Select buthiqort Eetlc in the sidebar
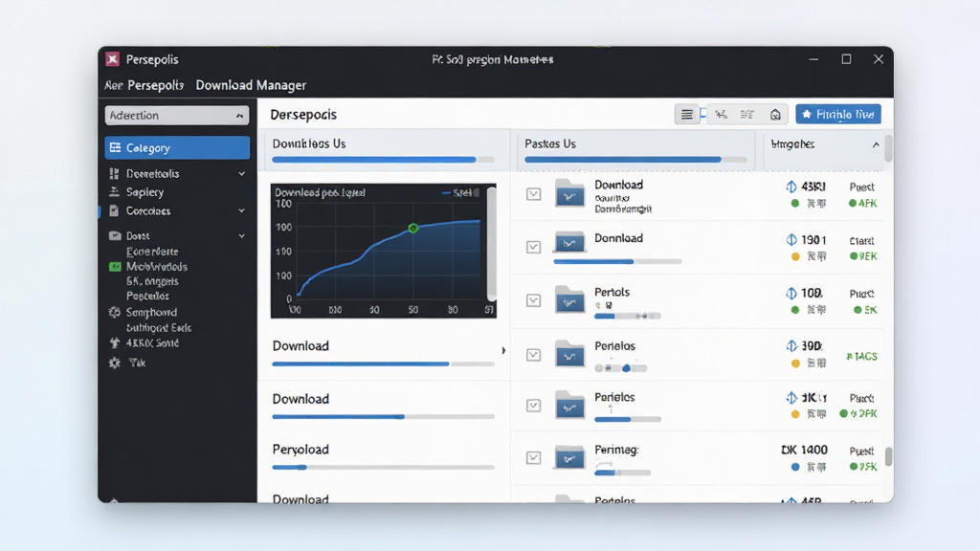This screenshot has height=551, width=980. pyautogui.click(x=159, y=328)
